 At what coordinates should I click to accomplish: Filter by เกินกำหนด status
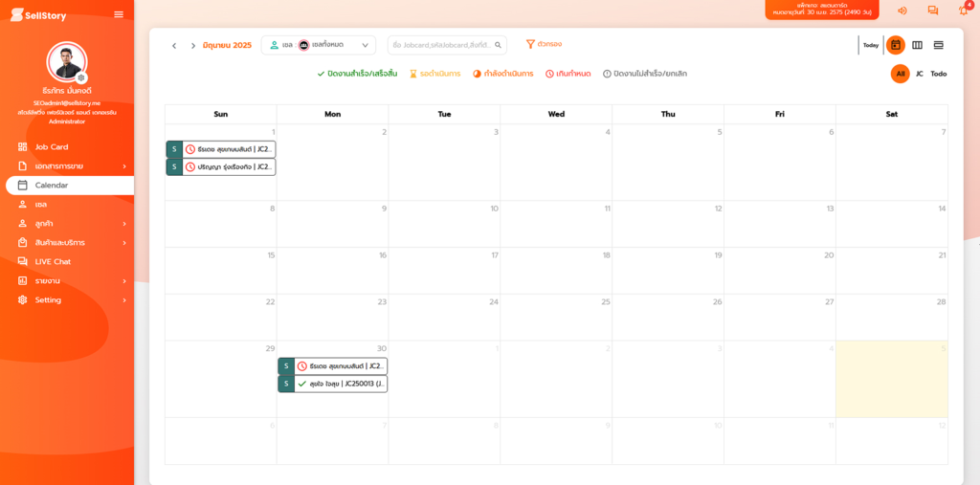[x=568, y=74]
